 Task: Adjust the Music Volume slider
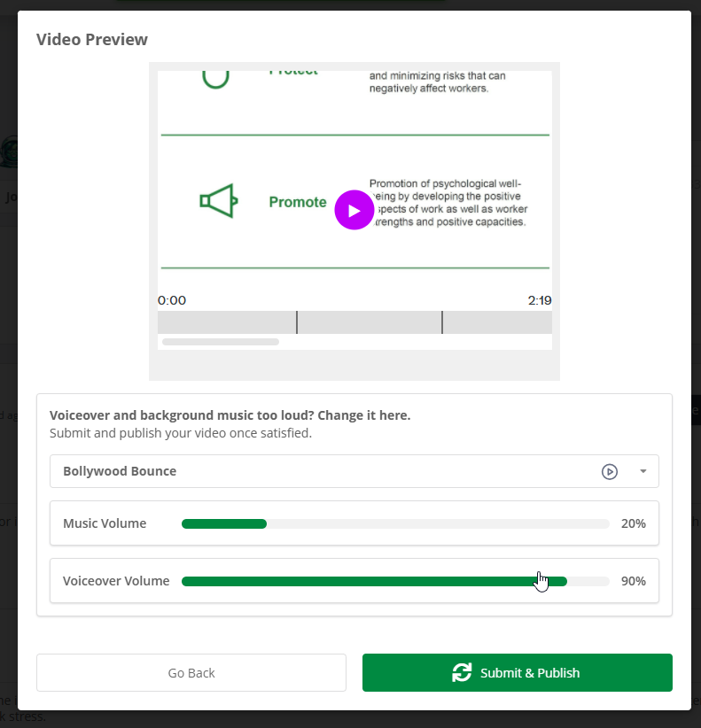[395, 523]
